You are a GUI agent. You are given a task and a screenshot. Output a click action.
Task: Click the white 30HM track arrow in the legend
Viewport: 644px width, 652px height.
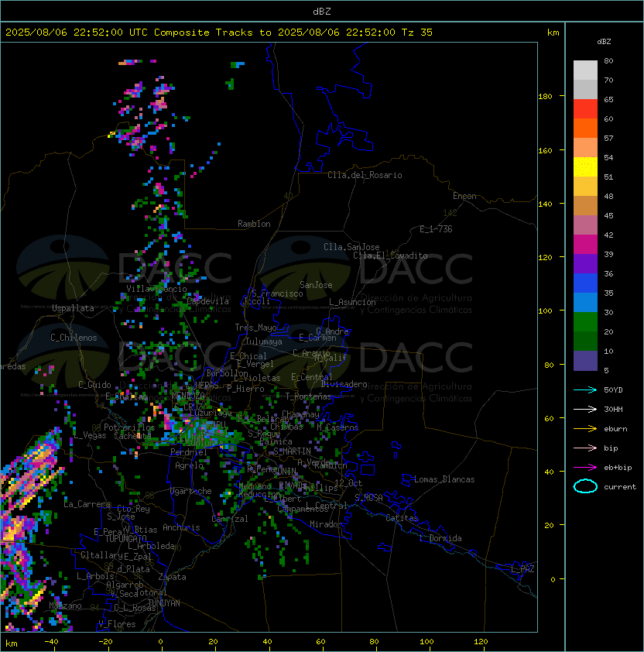585,410
